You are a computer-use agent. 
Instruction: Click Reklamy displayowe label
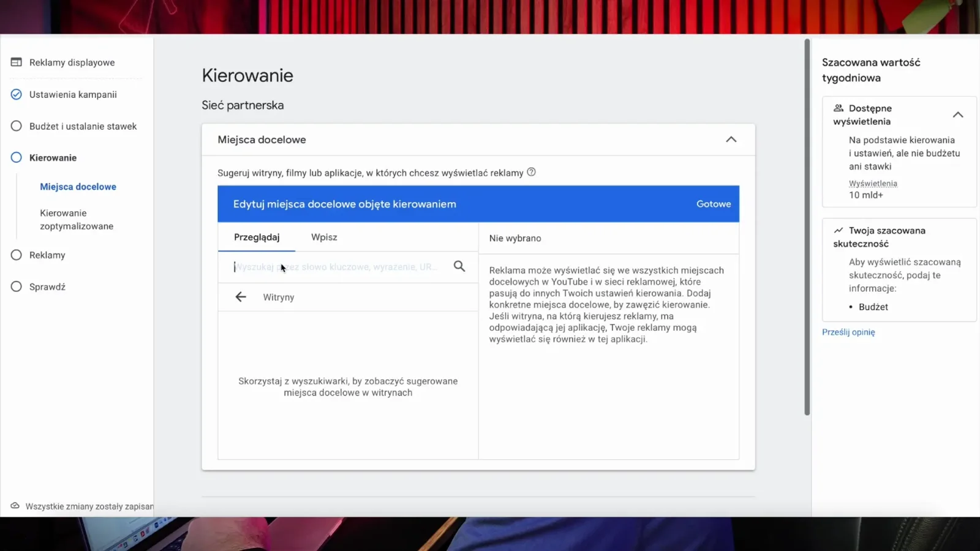coord(72,62)
